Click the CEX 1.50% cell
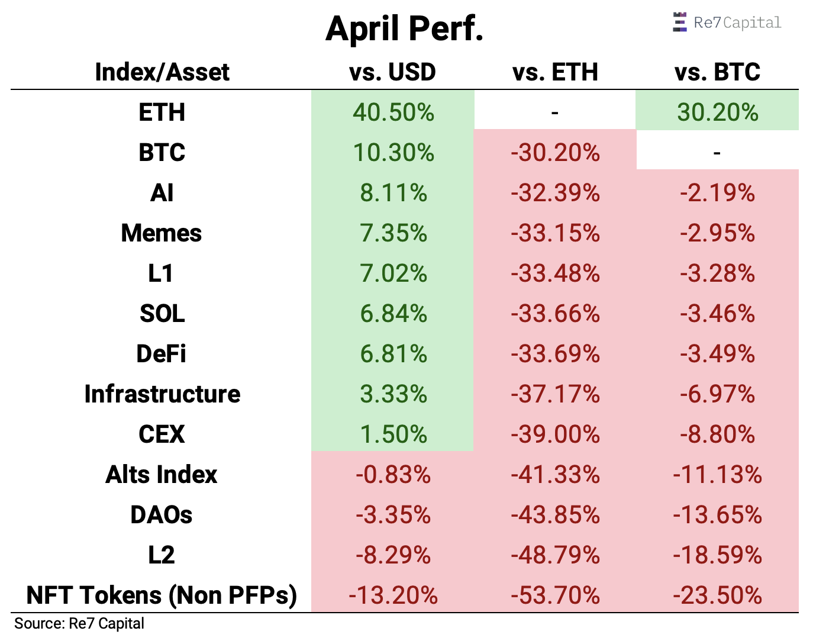Viewport: 813px width, 644px height. pyautogui.click(x=393, y=434)
